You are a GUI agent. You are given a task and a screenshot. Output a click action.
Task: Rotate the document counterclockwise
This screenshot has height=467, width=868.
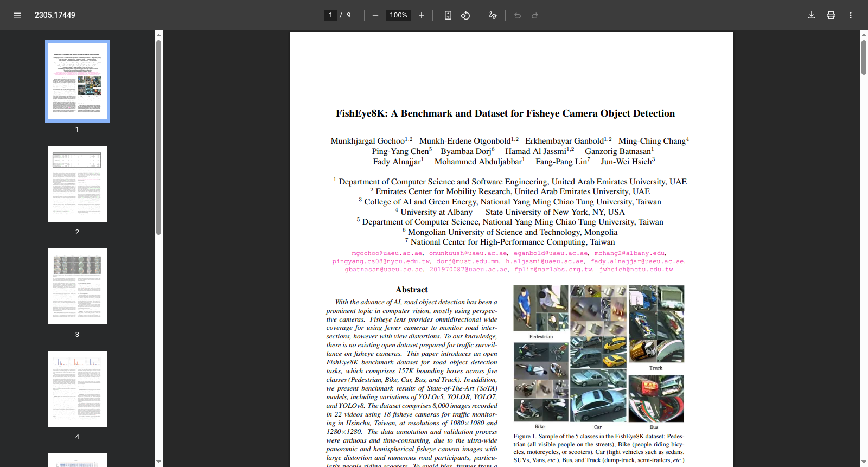[x=465, y=15]
